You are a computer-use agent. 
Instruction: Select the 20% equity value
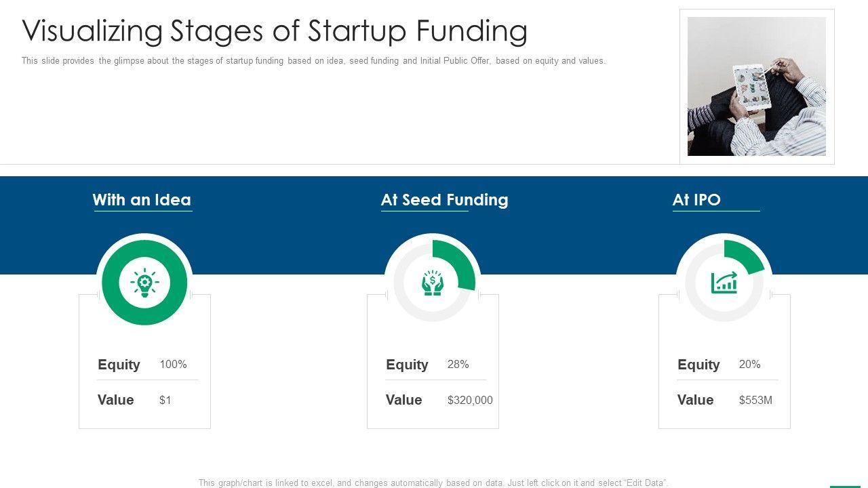click(x=750, y=365)
